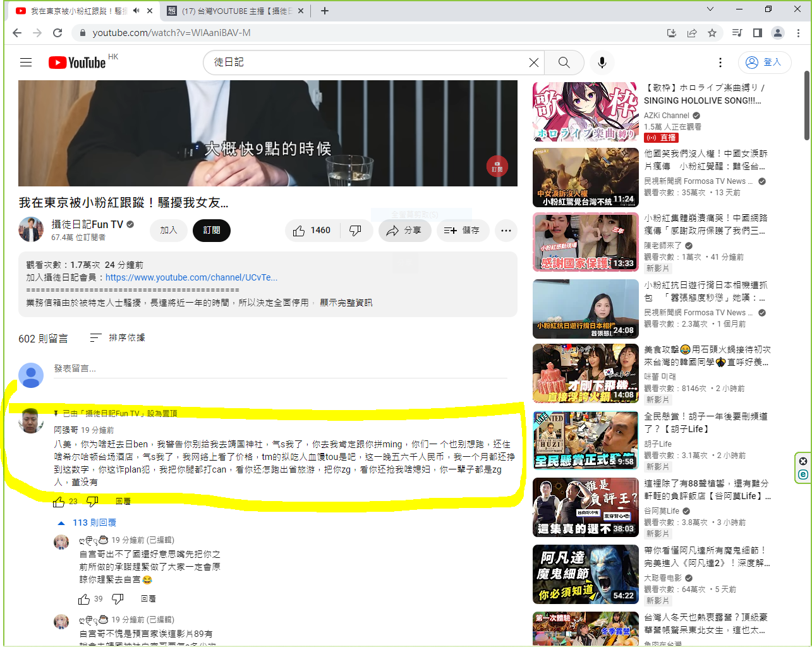Open channel name 攝徒日記Fun TV link
This screenshot has width=812, height=647.
(87, 224)
